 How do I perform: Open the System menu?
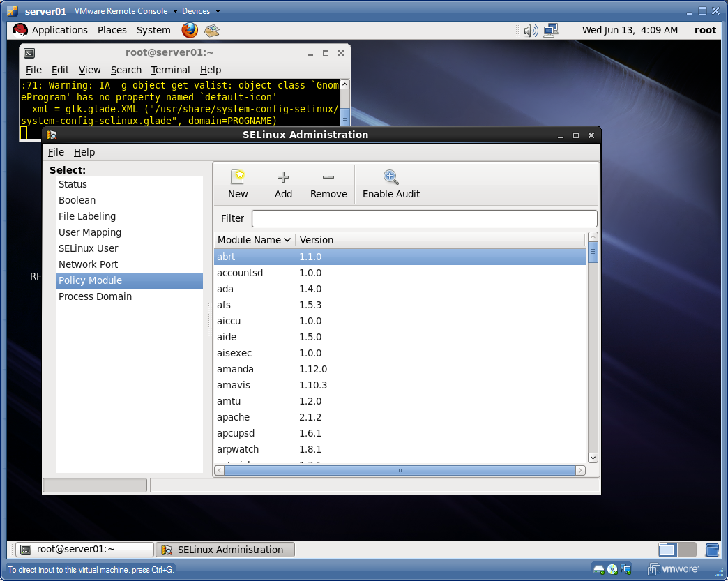pyautogui.click(x=153, y=30)
